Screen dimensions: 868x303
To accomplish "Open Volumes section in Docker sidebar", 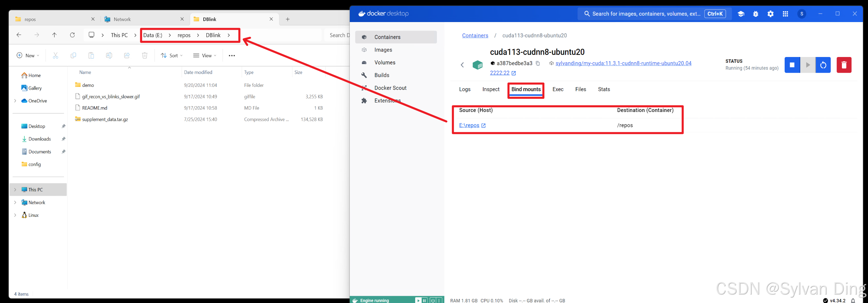I will pos(396,62).
